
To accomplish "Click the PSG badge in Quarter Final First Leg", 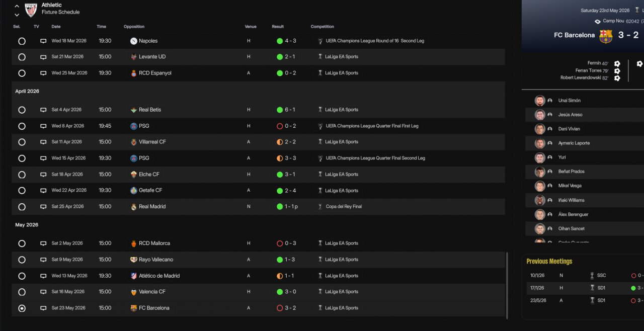I will coord(134,126).
